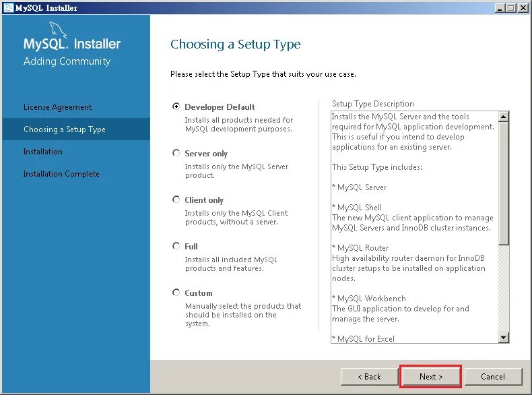The image size is (532, 395).
Task: Go to the Installation step
Action: point(42,152)
